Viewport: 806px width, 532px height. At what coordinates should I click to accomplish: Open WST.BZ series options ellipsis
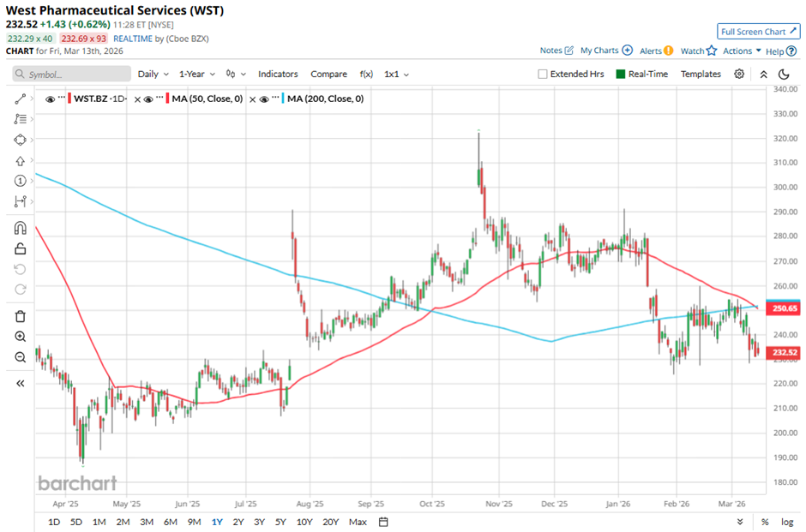coord(62,97)
